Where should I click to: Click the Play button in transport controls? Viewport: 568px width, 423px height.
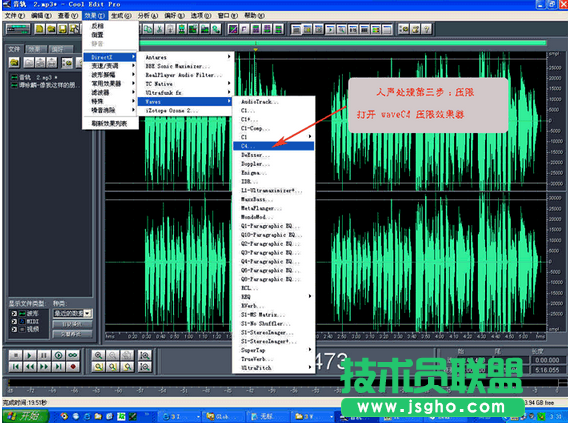point(29,355)
